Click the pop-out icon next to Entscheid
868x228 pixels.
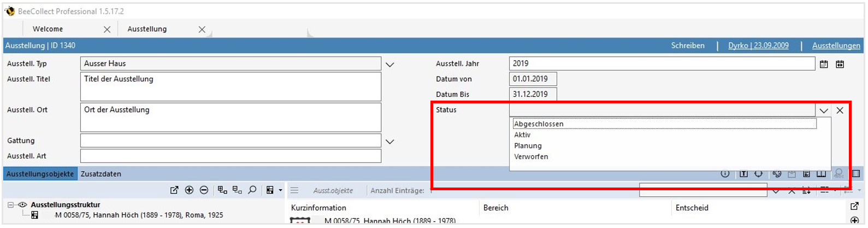coord(855,207)
